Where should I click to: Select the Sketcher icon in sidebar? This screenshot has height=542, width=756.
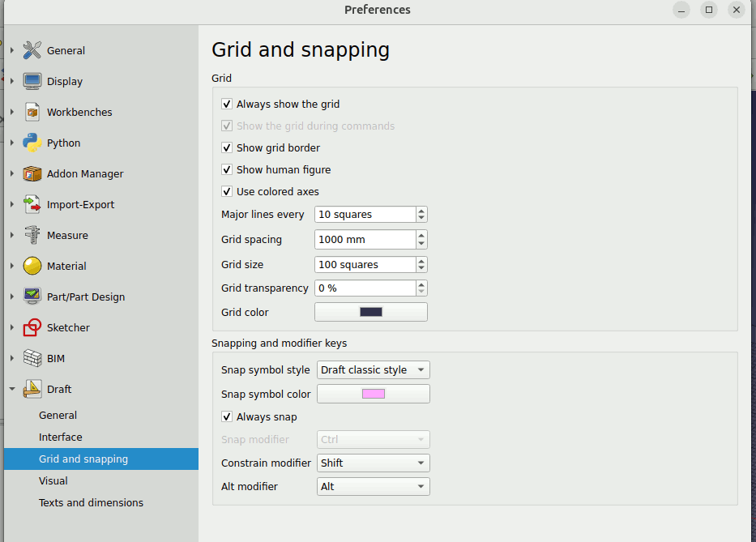[32, 327]
